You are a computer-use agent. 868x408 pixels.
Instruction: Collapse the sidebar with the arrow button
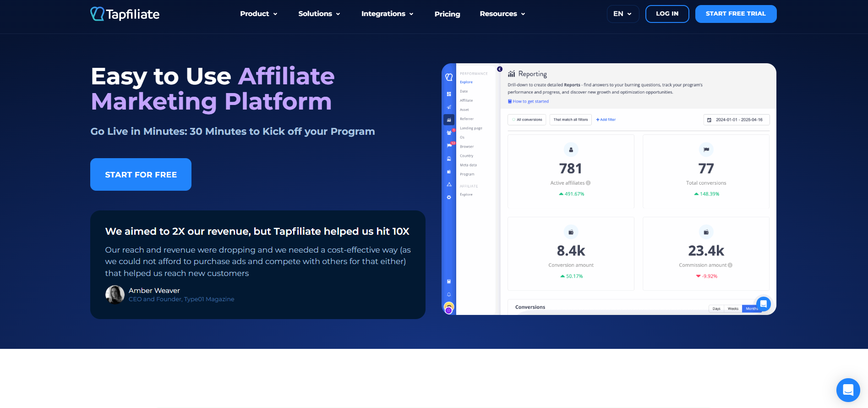pos(500,69)
